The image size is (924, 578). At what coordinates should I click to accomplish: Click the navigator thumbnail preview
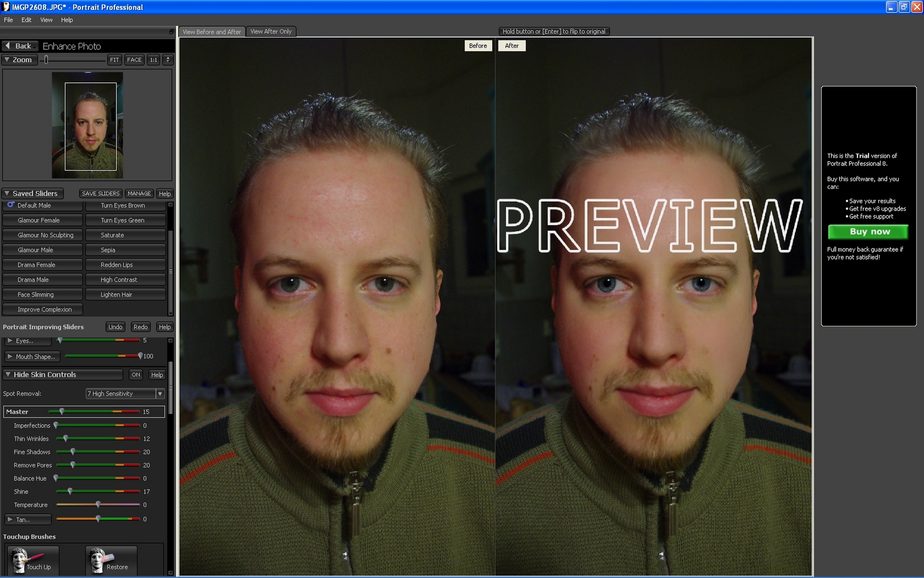tap(87, 125)
